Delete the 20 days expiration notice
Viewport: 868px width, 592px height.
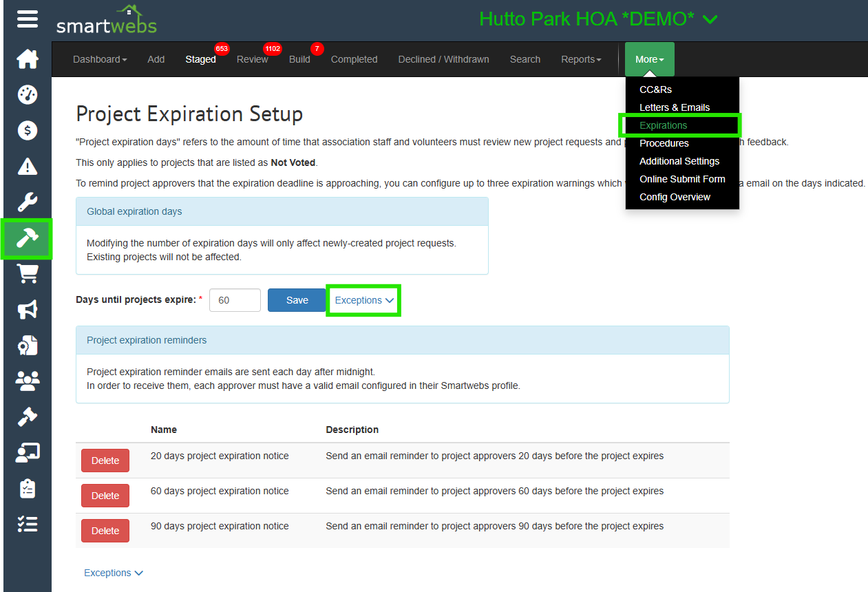(x=105, y=461)
